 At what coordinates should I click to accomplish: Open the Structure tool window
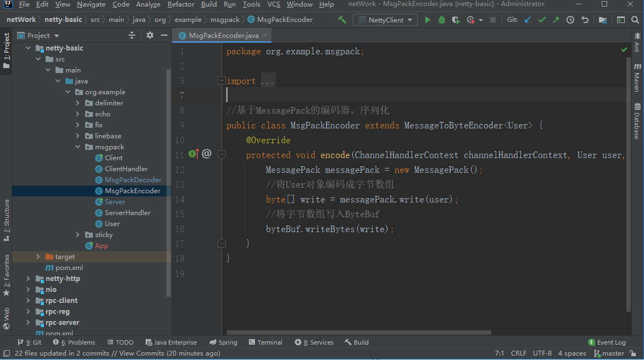pyautogui.click(x=7, y=220)
